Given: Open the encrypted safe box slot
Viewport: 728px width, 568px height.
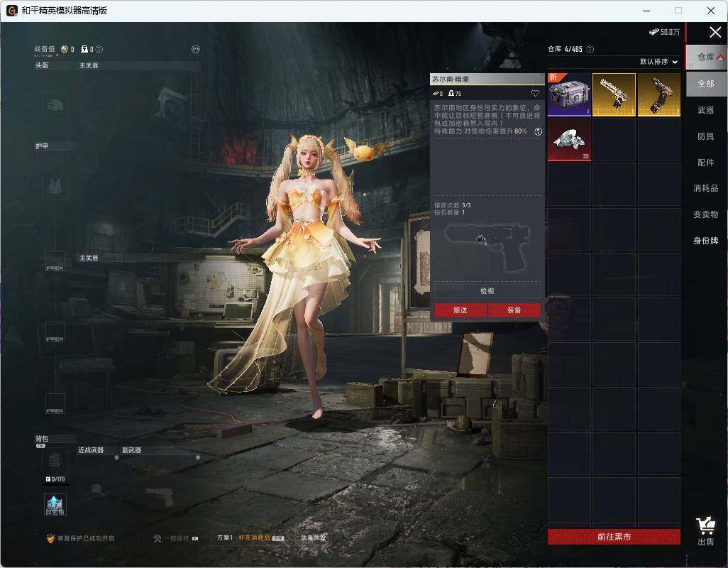Looking at the screenshot, I should pos(55,505).
